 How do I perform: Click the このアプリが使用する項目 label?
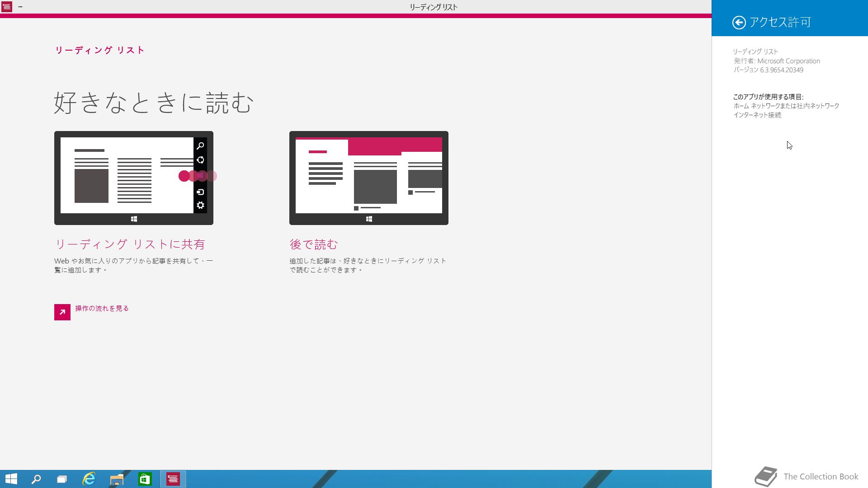[768, 97]
